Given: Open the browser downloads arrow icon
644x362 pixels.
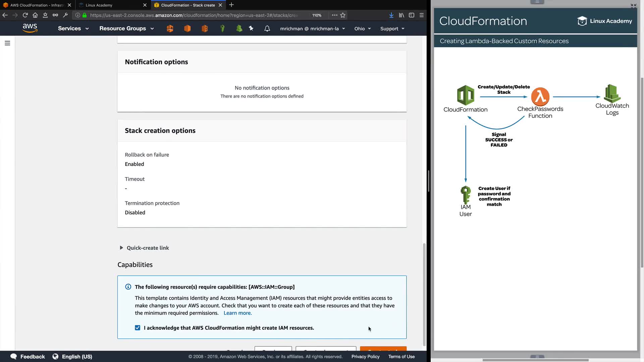Looking at the screenshot, I should click(x=391, y=15).
